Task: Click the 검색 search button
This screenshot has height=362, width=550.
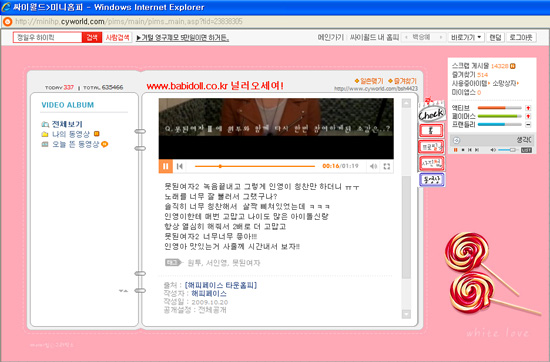Action: (x=92, y=37)
